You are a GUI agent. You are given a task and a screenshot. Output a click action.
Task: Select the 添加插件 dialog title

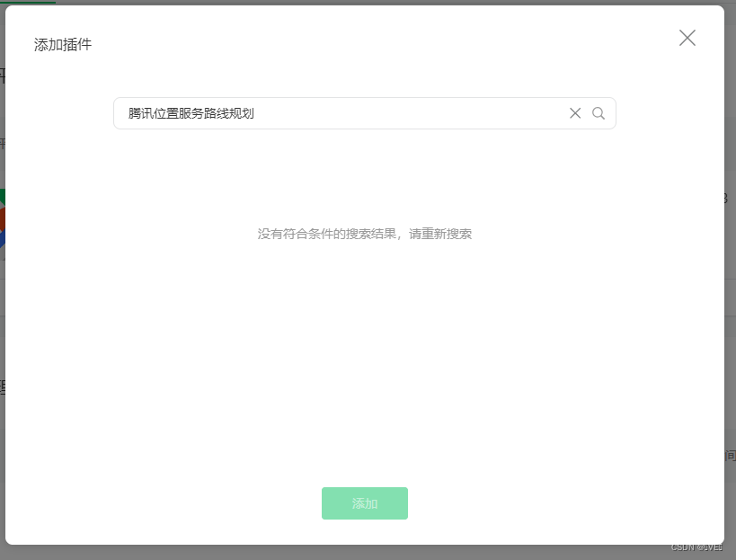63,45
